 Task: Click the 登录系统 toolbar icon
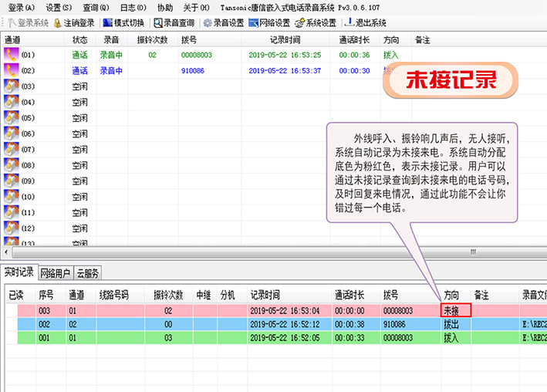(11, 22)
